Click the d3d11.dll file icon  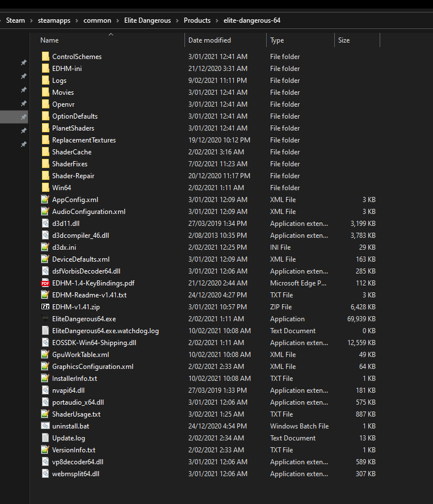click(45, 224)
